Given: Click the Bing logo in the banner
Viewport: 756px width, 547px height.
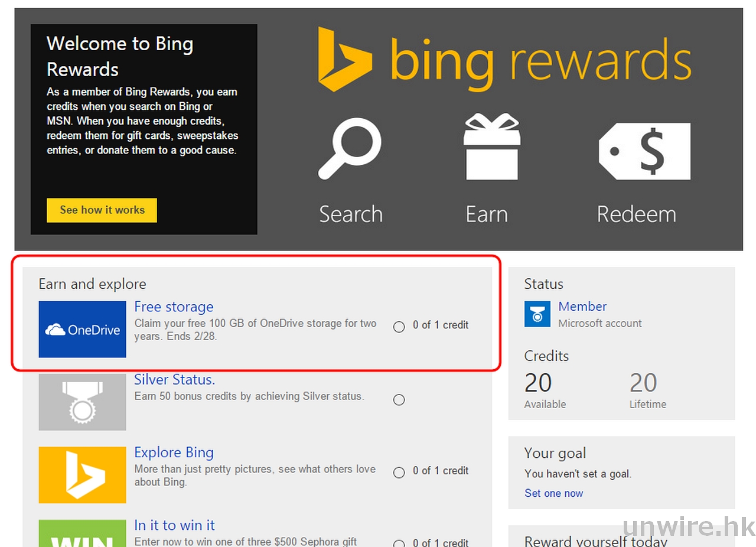Looking at the screenshot, I should point(344,59).
